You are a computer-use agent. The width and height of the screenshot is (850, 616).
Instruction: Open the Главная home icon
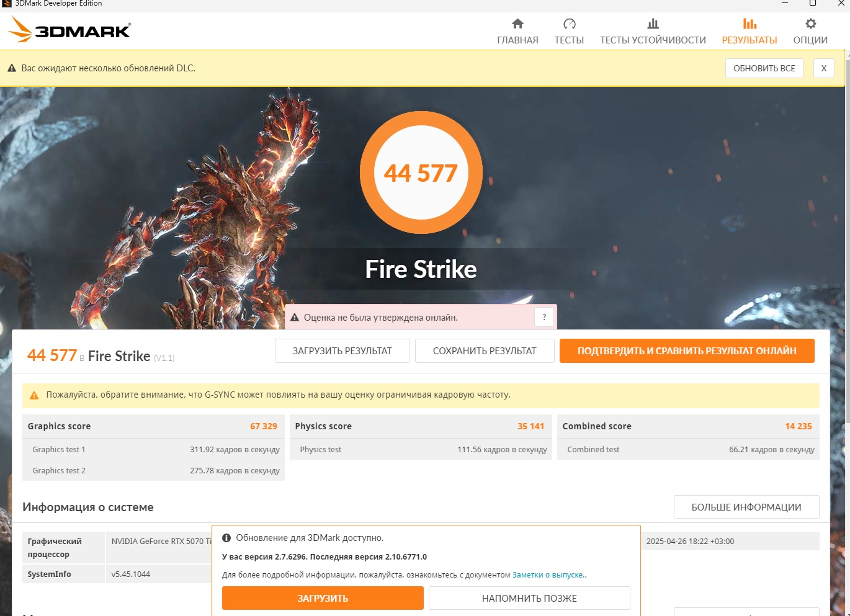point(517,24)
